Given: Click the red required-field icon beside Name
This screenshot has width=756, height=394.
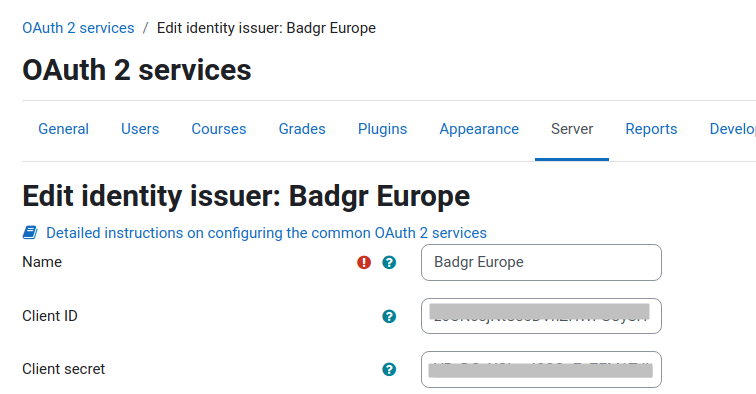Looking at the screenshot, I should (364, 262).
